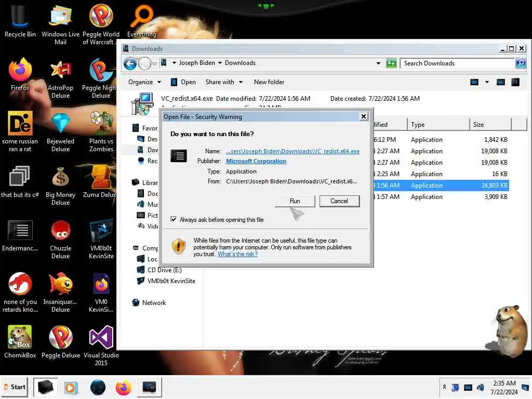Open the Organize dropdown menu
This screenshot has height=399, width=532.
(x=144, y=82)
